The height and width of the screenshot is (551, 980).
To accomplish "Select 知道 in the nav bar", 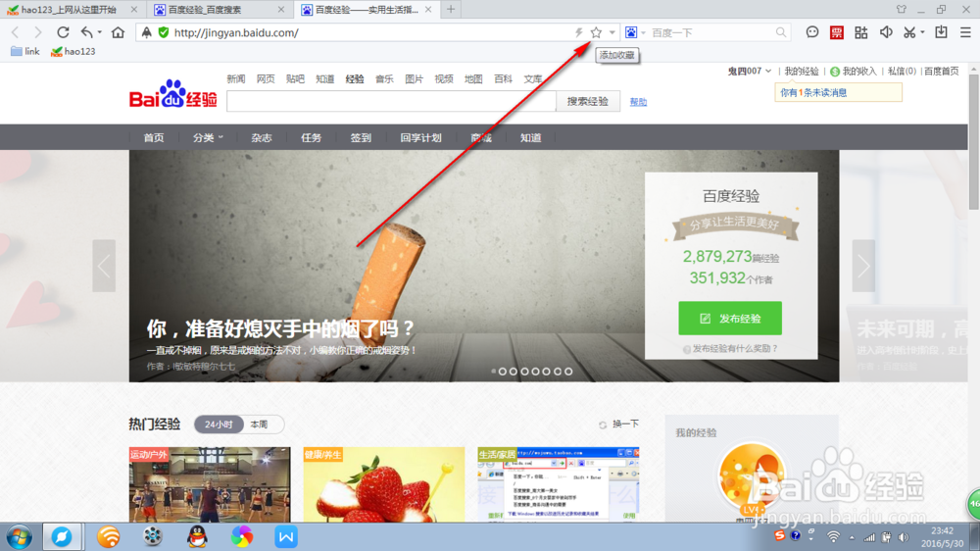I will point(530,137).
